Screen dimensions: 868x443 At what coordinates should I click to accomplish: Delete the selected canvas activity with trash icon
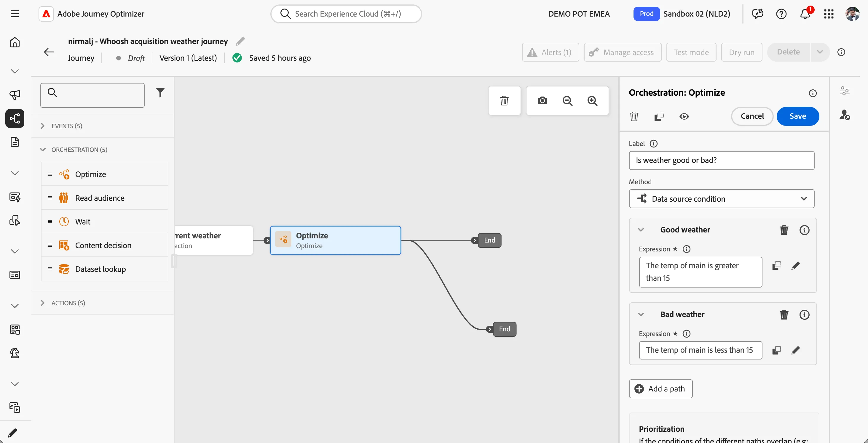[x=504, y=101]
